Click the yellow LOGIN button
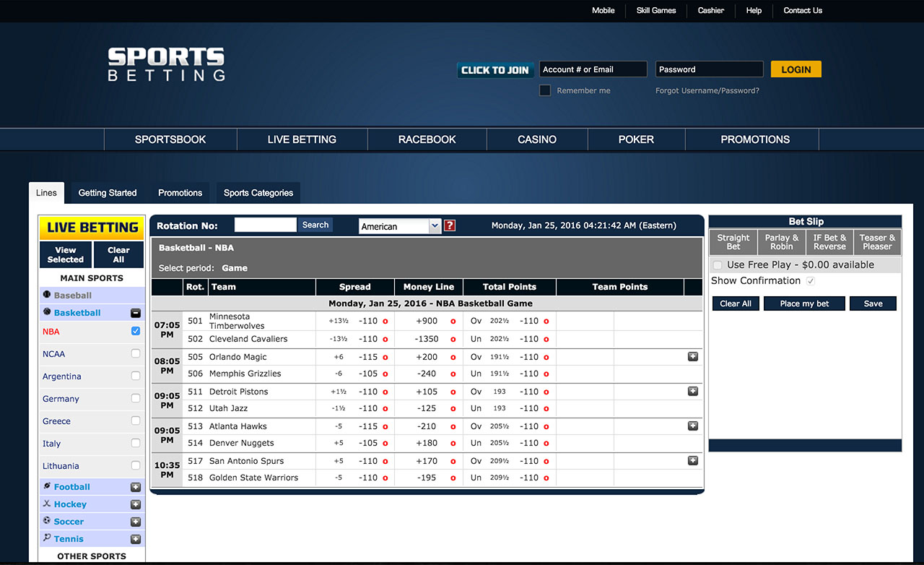The width and height of the screenshot is (924, 565). (x=796, y=69)
